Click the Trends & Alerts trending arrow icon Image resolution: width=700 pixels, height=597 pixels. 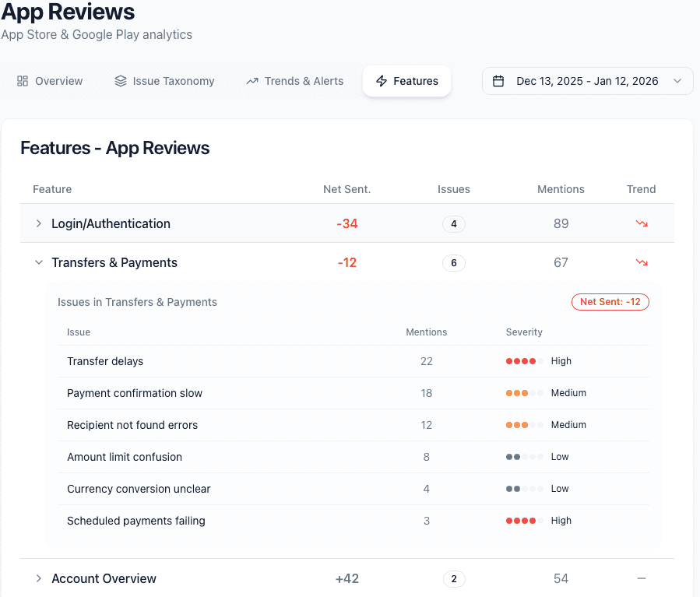pyautogui.click(x=251, y=81)
